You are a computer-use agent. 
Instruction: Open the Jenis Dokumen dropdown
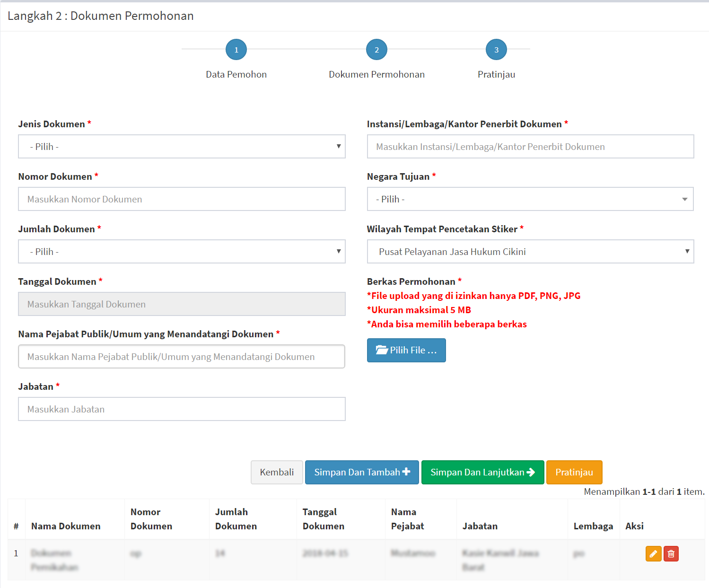[182, 147]
